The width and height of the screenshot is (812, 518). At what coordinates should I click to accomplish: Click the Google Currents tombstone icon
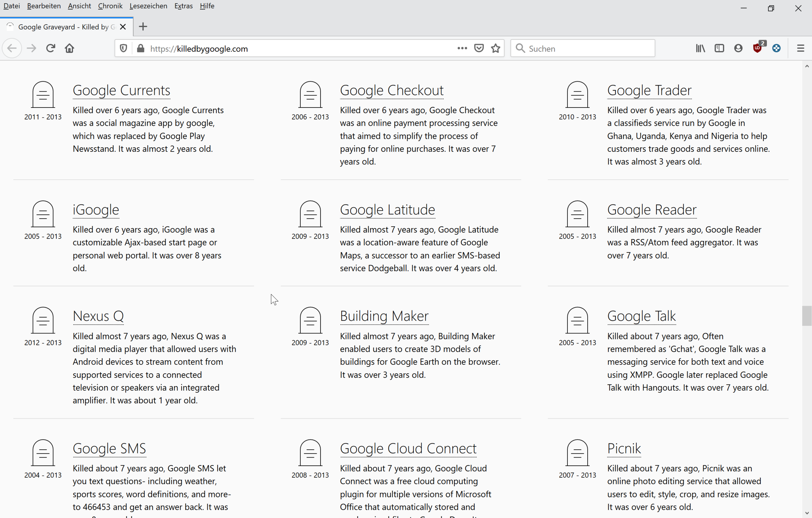point(43,94)
